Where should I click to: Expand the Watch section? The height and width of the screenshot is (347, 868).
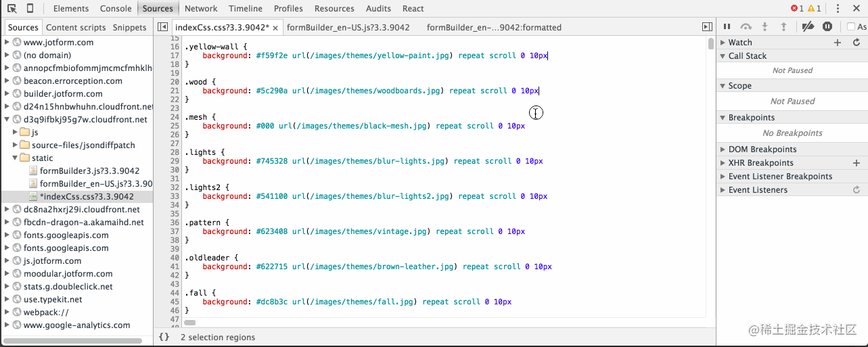click(x=722, y=43)
